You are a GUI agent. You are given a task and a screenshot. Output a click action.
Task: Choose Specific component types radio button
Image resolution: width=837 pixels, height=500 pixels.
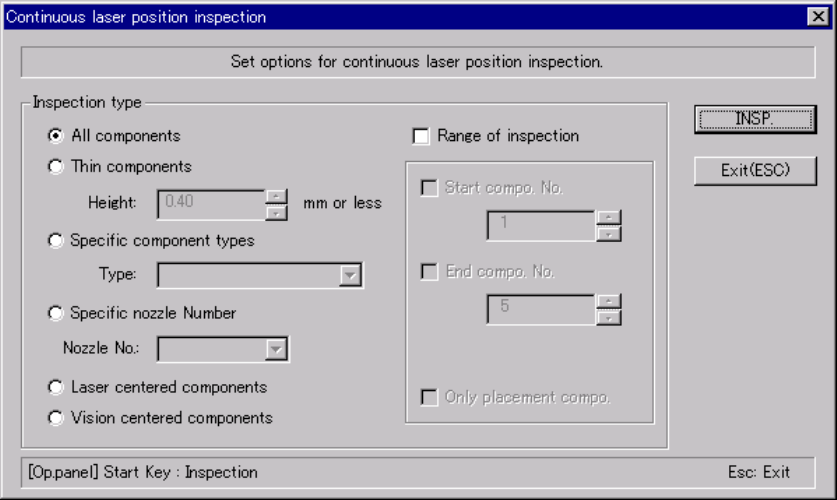coord(56,241)
